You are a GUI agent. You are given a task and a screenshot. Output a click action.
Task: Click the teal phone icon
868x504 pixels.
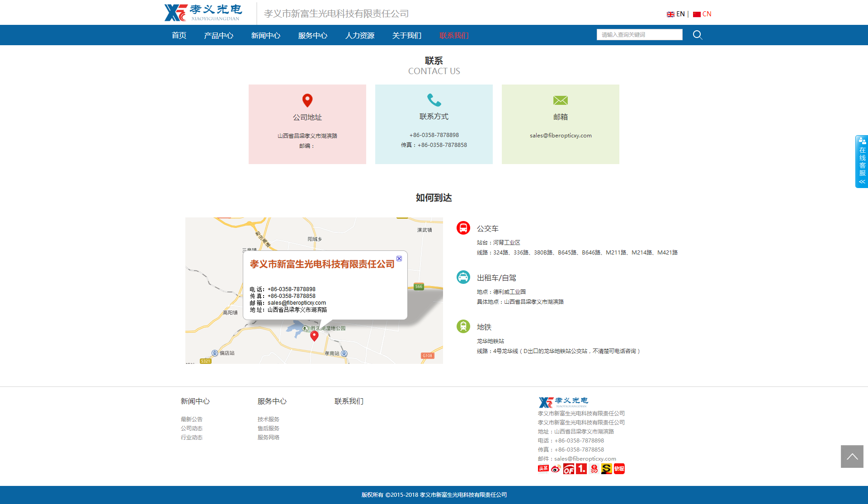coord(434,99)
